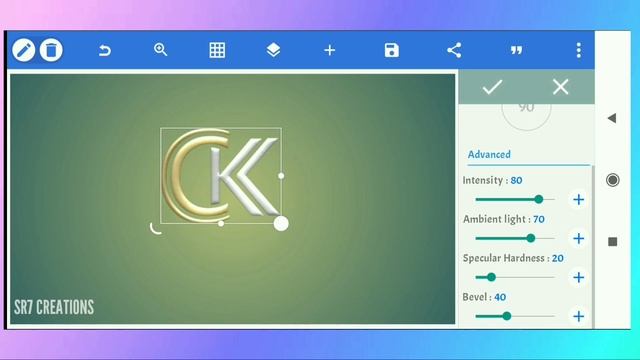This screenshot has width=640, height=360.
Task: Click the large corner resize handle
Action: pos(281,224)
